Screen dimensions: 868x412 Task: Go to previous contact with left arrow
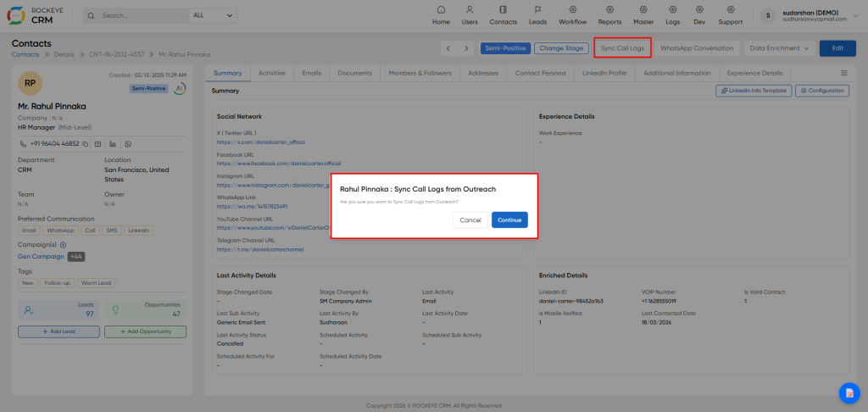pyautogui.click(x=448, y=48)
